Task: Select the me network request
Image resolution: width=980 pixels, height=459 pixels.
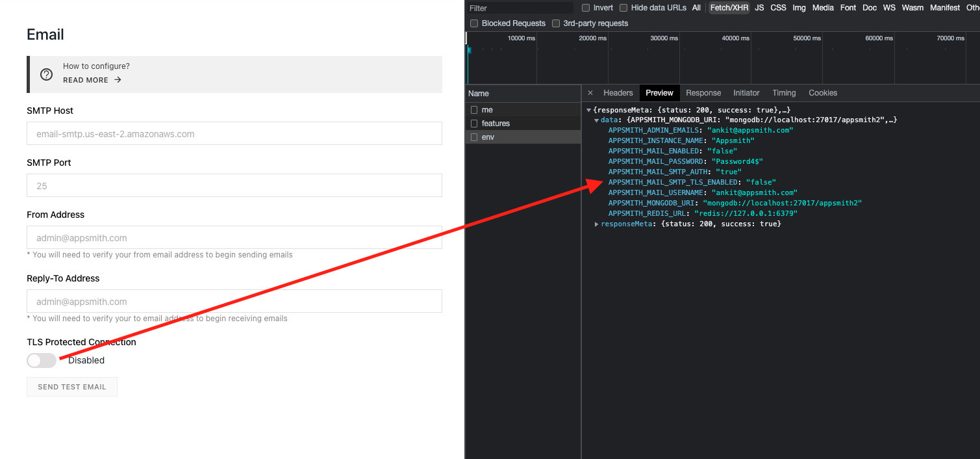Action: pyautogui.click(x=523, y=110)
